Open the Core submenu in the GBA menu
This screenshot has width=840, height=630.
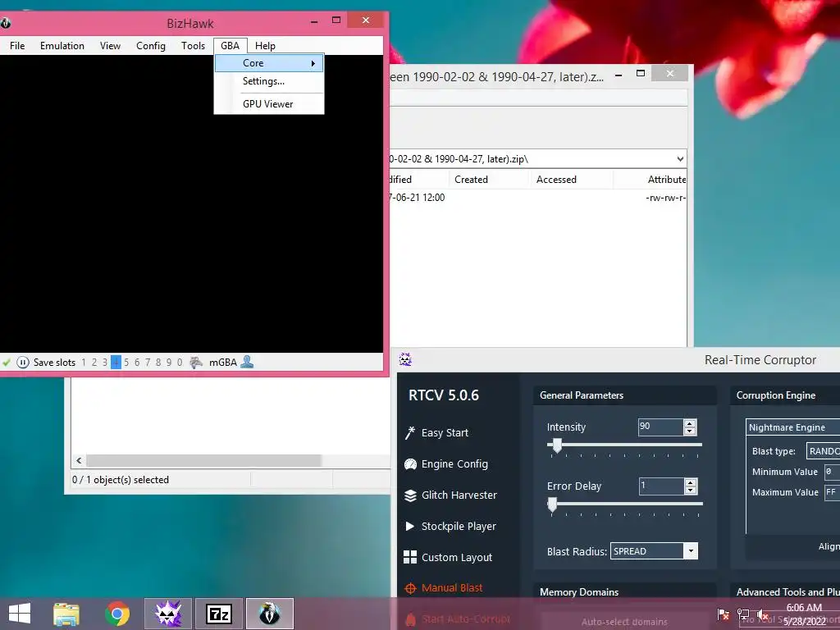click(x=269, y=63)
